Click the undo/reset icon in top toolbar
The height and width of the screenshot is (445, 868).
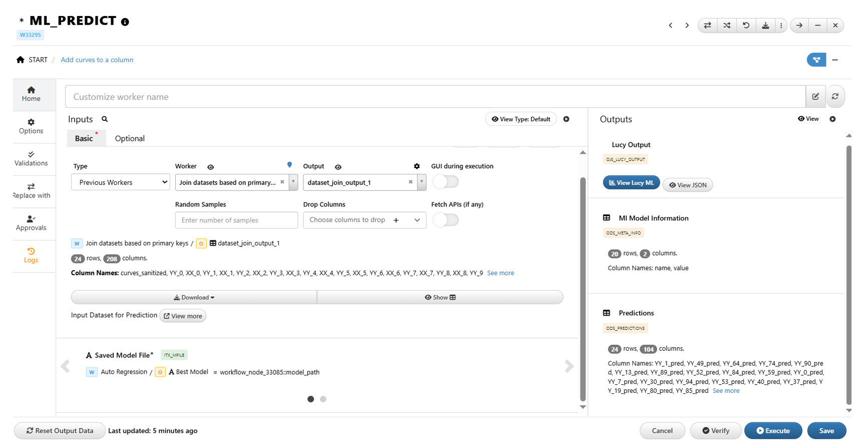(x=746, y=26)
